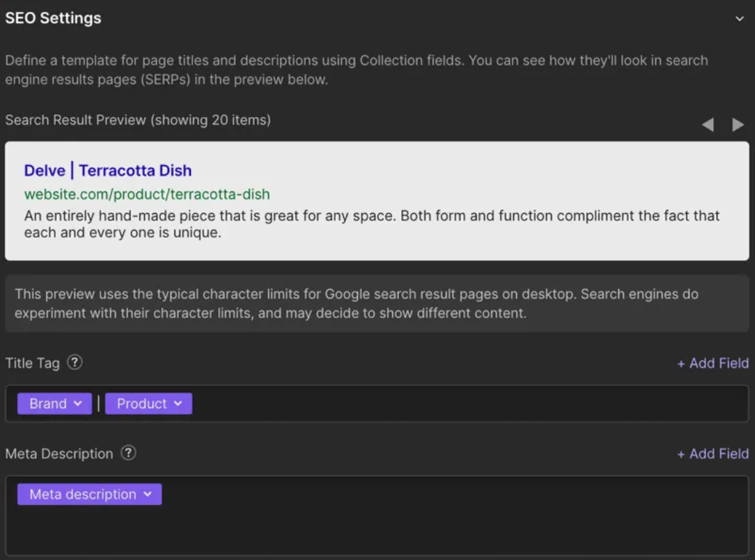755x560 pixels.
Task: Click the Search Result Preview label
Action: (x=138, y=120)
